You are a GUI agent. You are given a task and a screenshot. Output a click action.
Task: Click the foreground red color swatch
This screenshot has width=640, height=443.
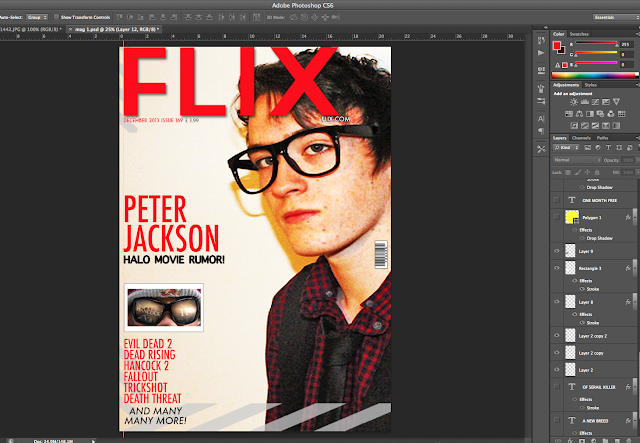click(x=556, y=45)
